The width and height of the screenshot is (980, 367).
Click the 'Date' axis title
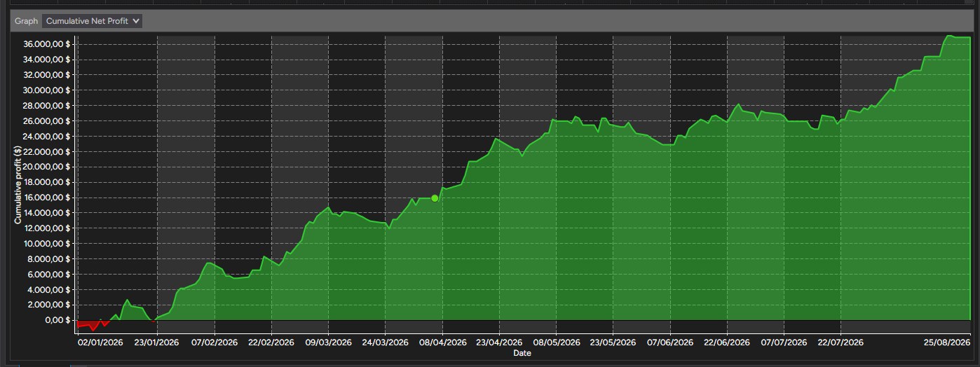click(x=522, y=353)
